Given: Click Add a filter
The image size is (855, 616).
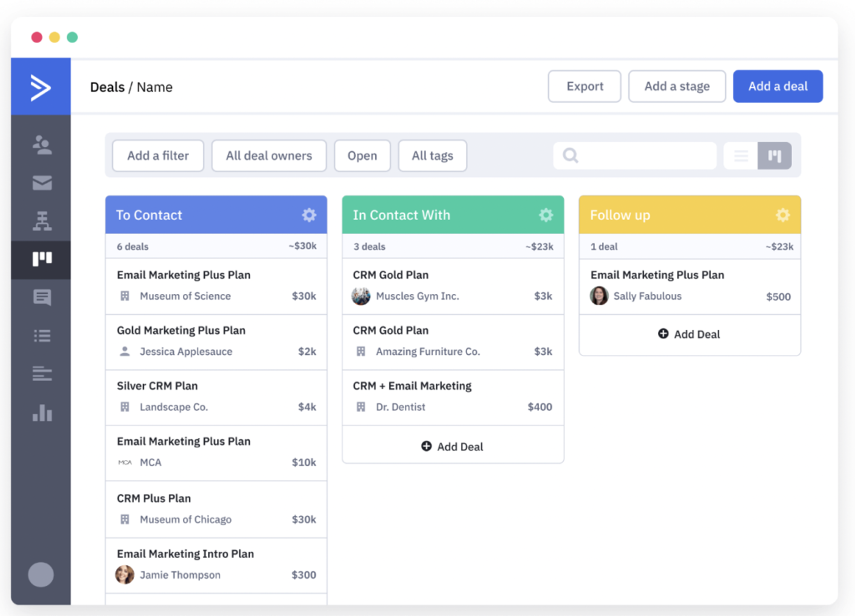Looking at the screenshot, I should (158, 156).
